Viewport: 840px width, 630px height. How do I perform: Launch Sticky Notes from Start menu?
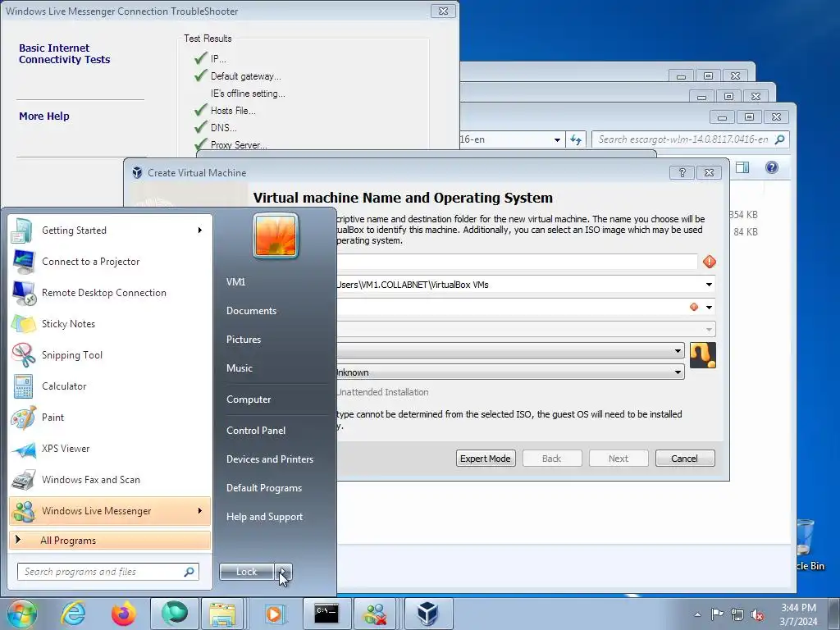tap(110, 323)
